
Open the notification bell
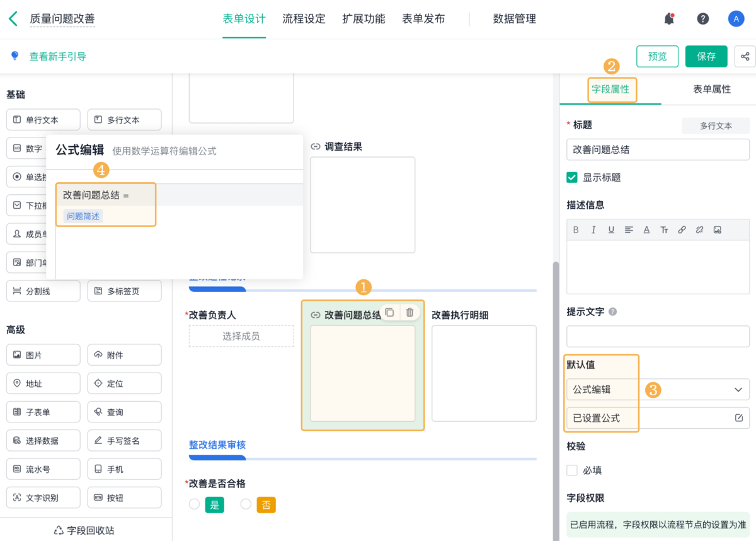669,19
